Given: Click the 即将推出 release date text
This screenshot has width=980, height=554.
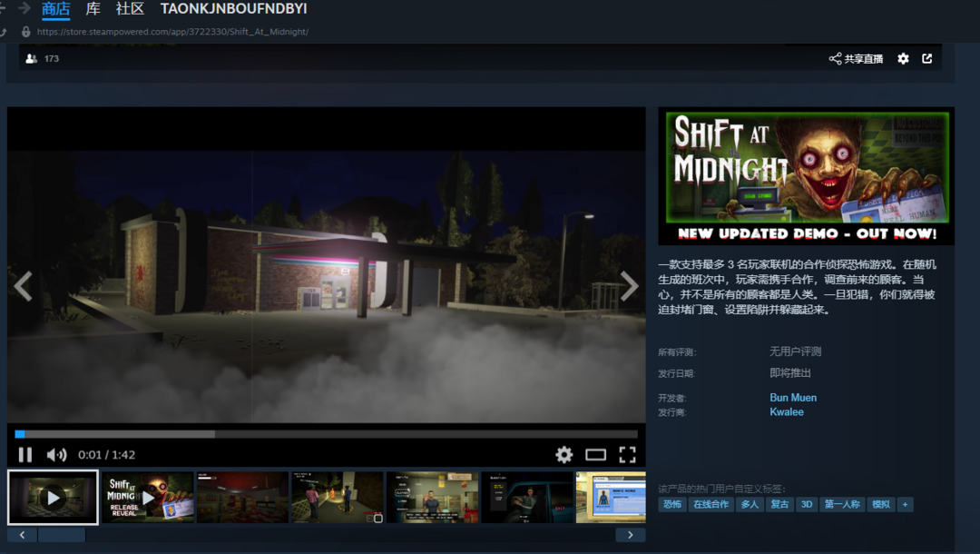Looking at the screenshot, I should click(x=790, y=372).
